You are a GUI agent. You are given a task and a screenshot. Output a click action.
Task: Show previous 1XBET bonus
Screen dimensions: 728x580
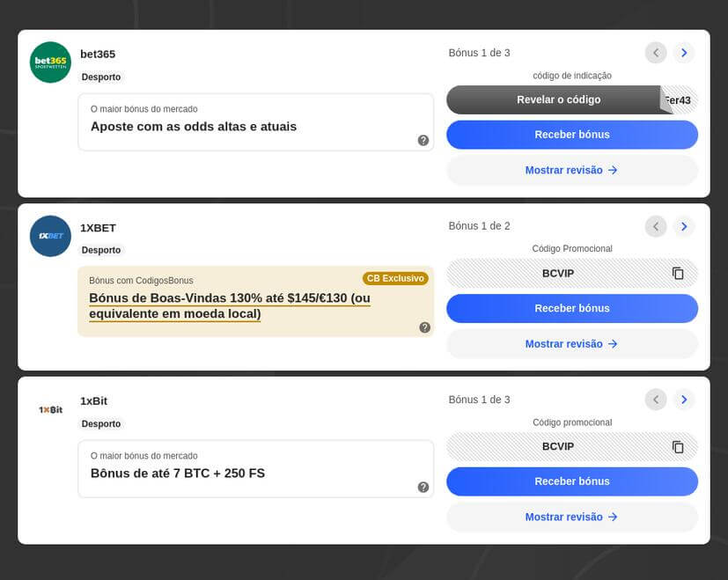click(656, 226)
